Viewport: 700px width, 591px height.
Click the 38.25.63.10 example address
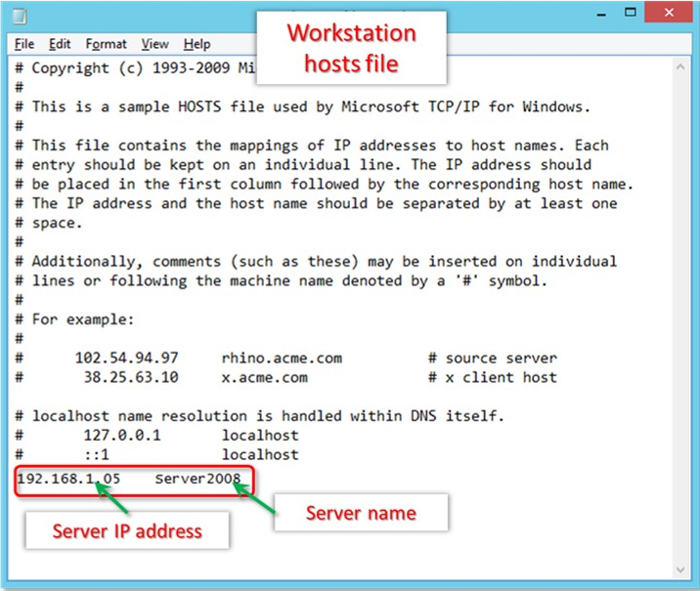(131, 377)
